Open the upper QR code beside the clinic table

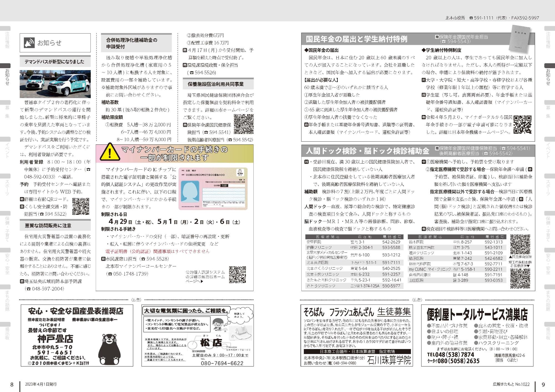coord(520,244)
